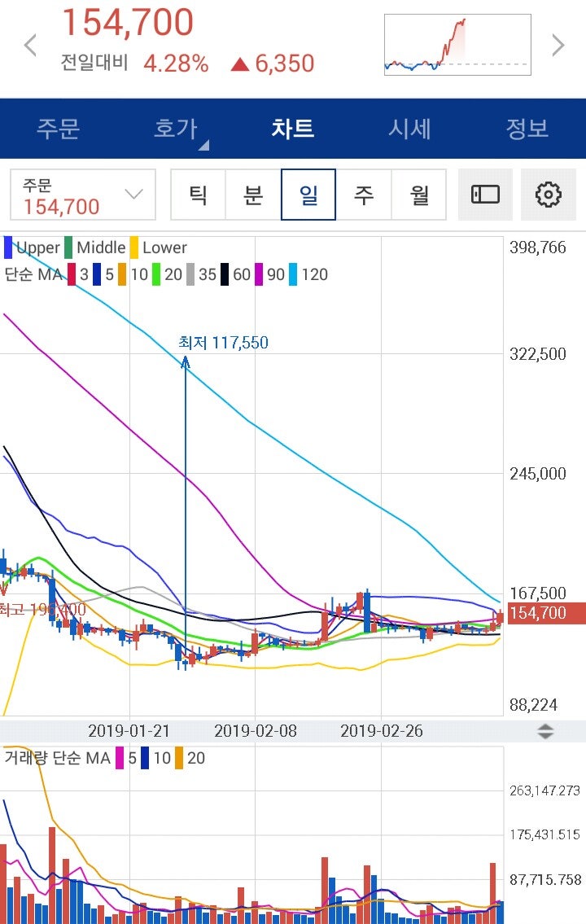Screen dimensions: 586x924
Task: Tap the red 154,700 current price tag
Action: [x=546, y=613]
